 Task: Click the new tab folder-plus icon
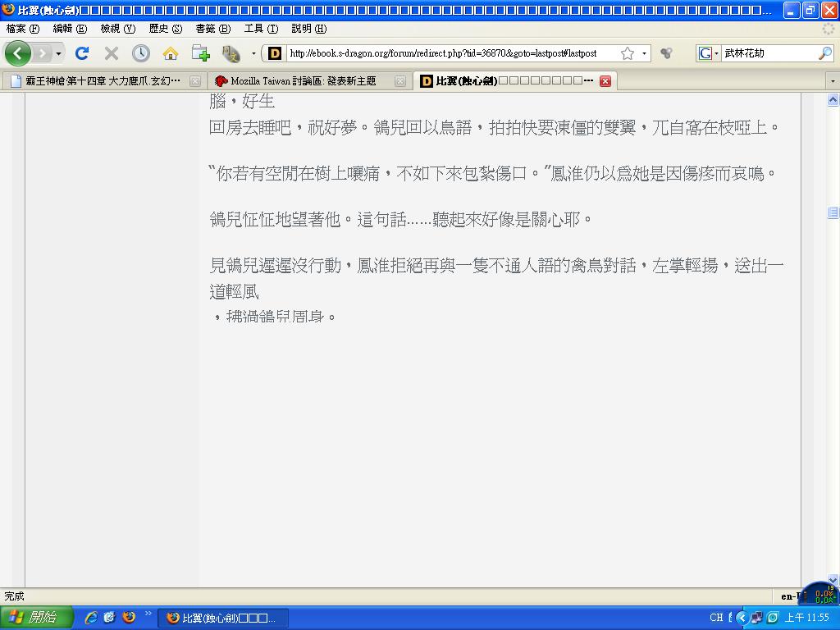click(x=201, y=53)
